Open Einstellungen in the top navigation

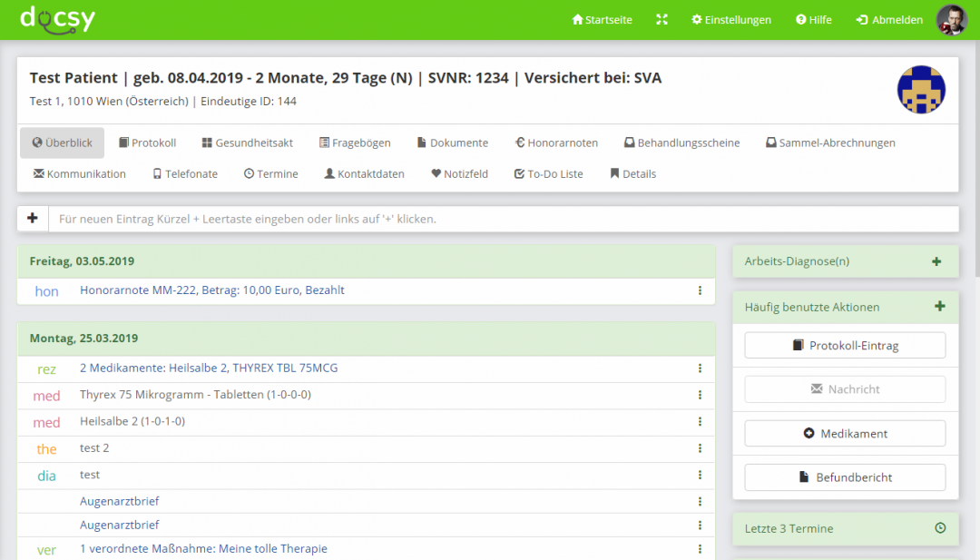tap(730, 20)
